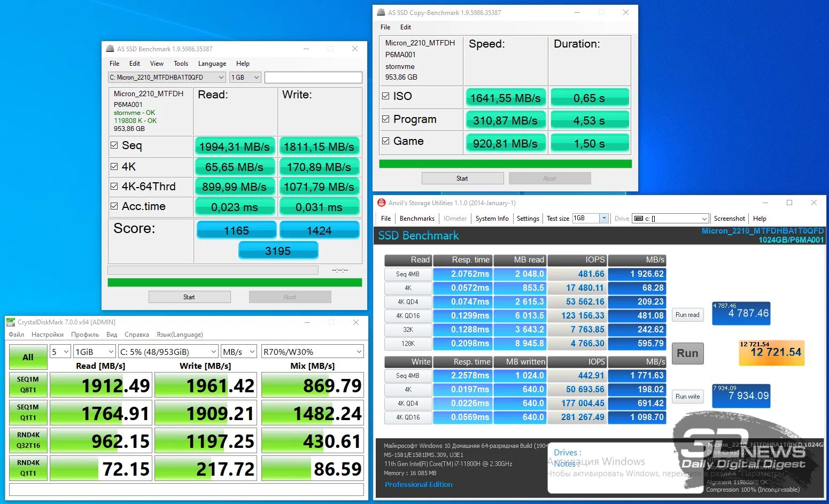Image resolution: width=829 pixels, height=504 pixels.
Task: Open the C: 5% drive dropdown in CrystalDiskMark
Action: (168, 352)
